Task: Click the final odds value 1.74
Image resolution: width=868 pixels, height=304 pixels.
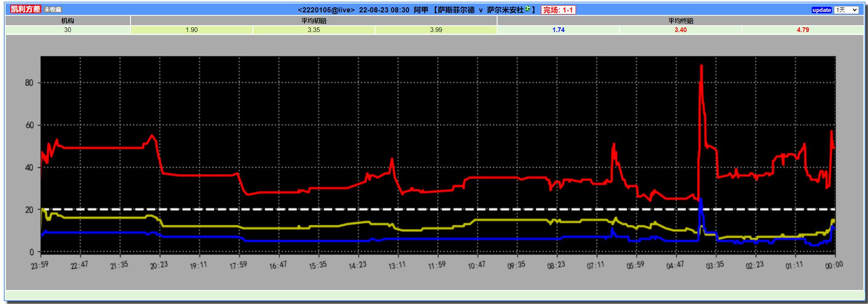Action: click(x=558, y=30)
